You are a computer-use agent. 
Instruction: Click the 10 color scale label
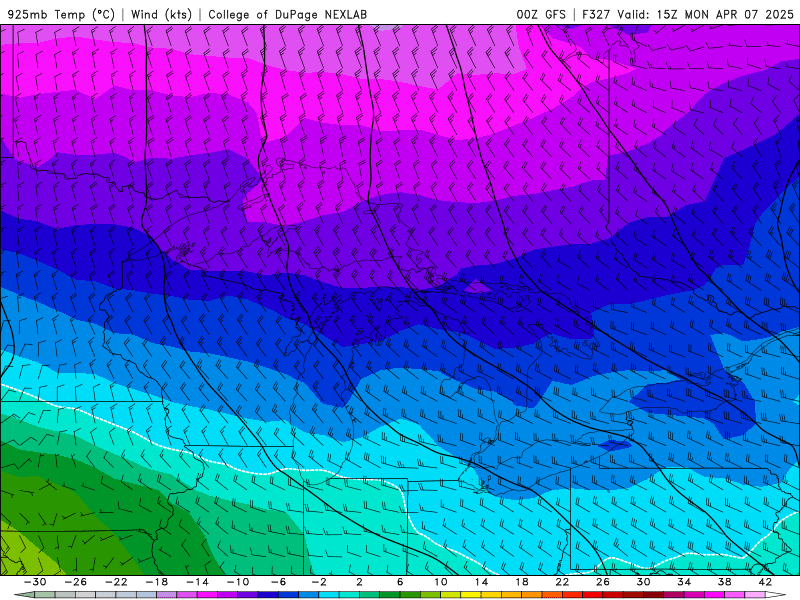[441, 582]
